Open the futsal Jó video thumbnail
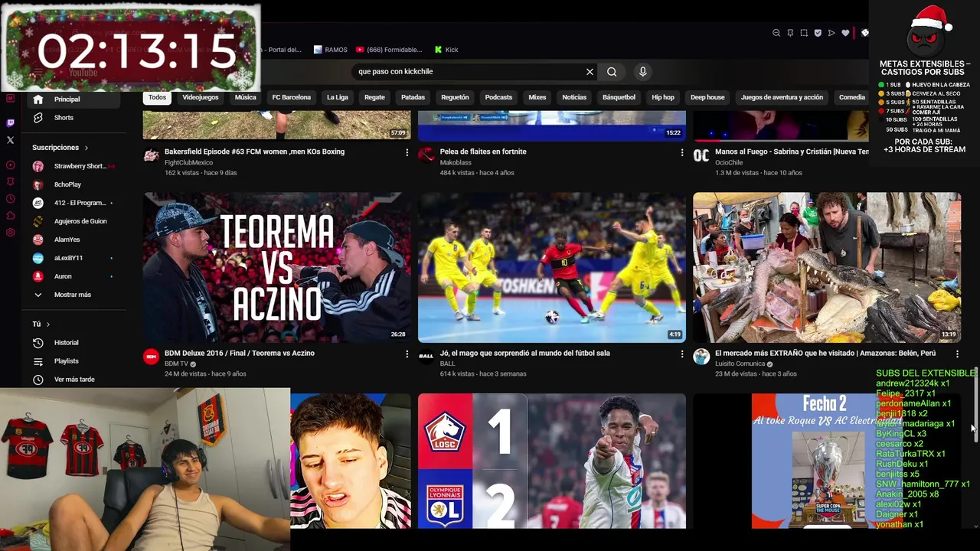980x551 pixels. [551, 267]
